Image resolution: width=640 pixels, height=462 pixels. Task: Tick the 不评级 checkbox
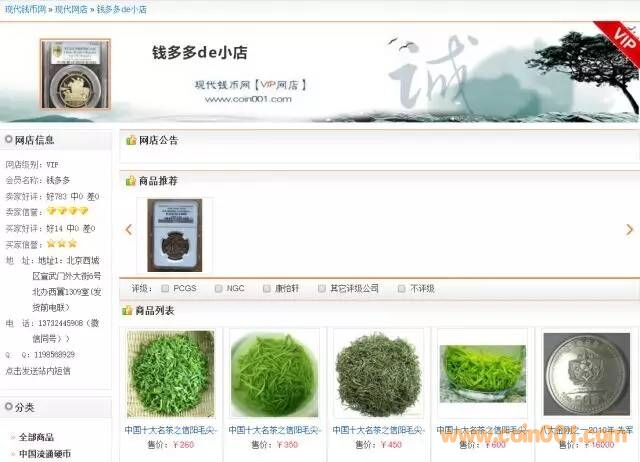click(x=401, y=289)
